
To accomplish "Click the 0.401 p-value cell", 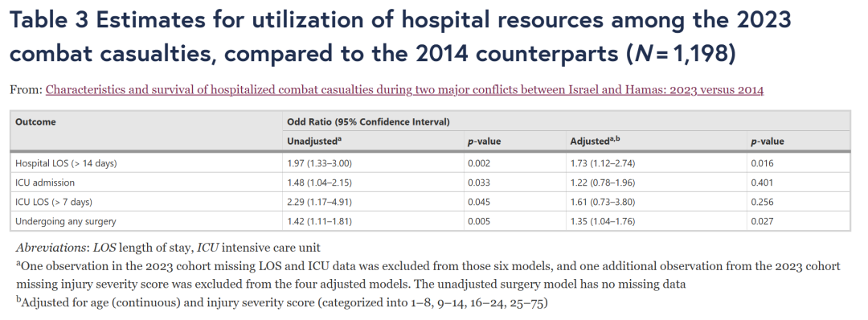I will click(762, 183).
